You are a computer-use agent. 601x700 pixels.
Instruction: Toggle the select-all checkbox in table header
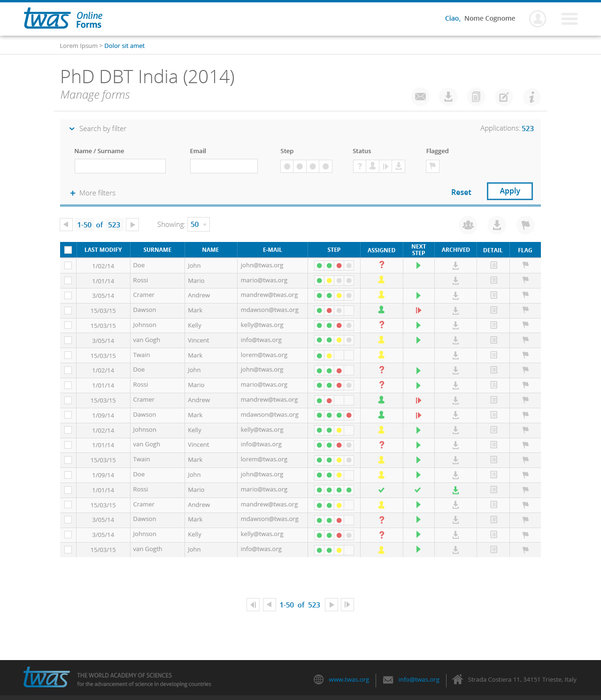[68, 250]
